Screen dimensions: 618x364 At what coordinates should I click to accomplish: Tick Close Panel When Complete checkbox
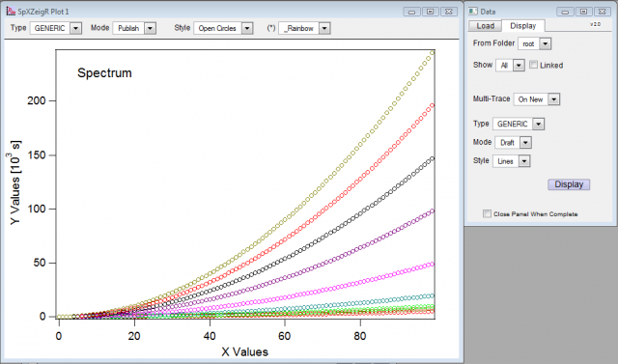pos(487,213)
